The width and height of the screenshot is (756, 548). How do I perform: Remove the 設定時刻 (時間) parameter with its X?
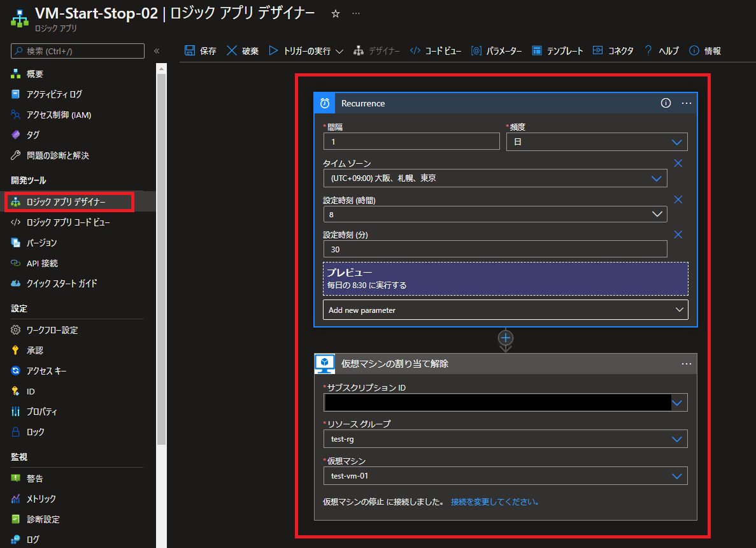coord(678,199)
